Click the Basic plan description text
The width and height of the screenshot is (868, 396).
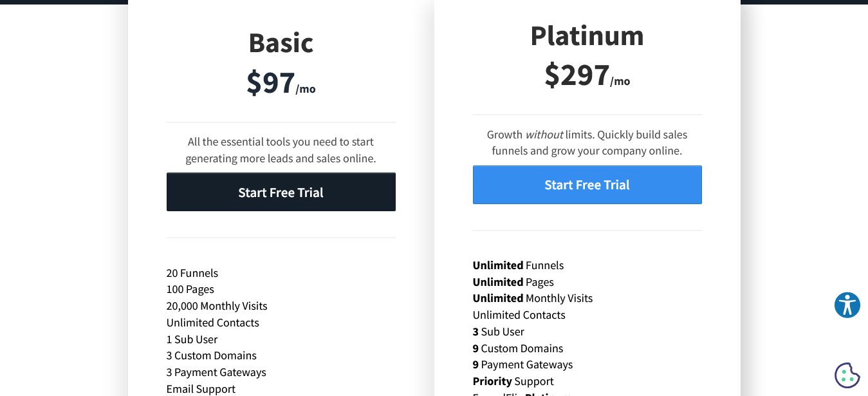(281, 149)
